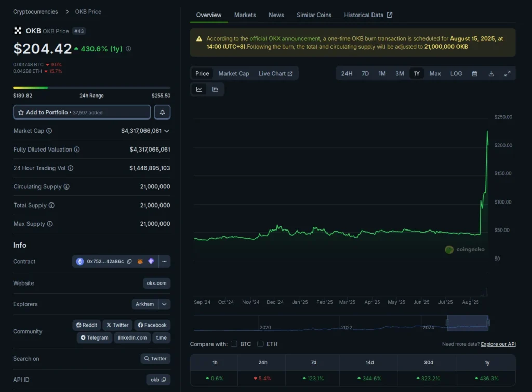Open the Overview tab
This screenshot has height=392, width=532.
point(209,15)
